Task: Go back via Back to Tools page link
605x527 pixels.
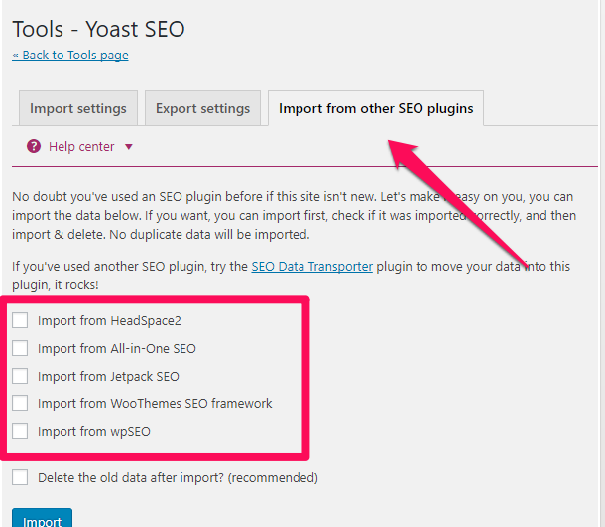Action: [70, 55]
